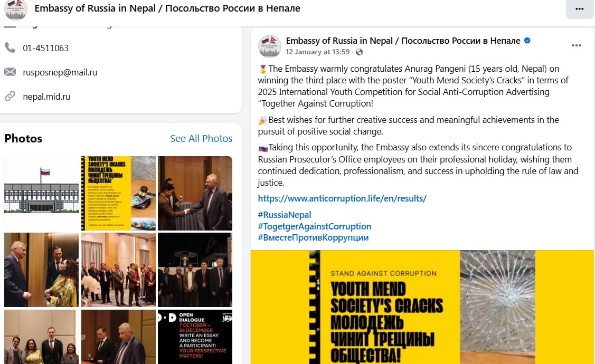Click the link icon beside nepal.mid.ru
595x364 pixels.
tap(10, 97)
